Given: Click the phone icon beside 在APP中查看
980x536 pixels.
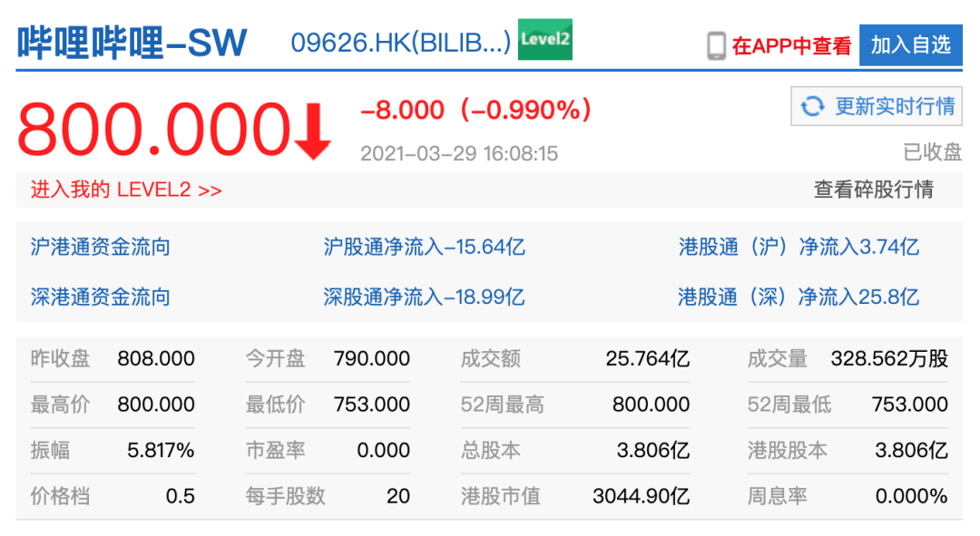Looking at the screenshot, I should (x=716, y=45).
